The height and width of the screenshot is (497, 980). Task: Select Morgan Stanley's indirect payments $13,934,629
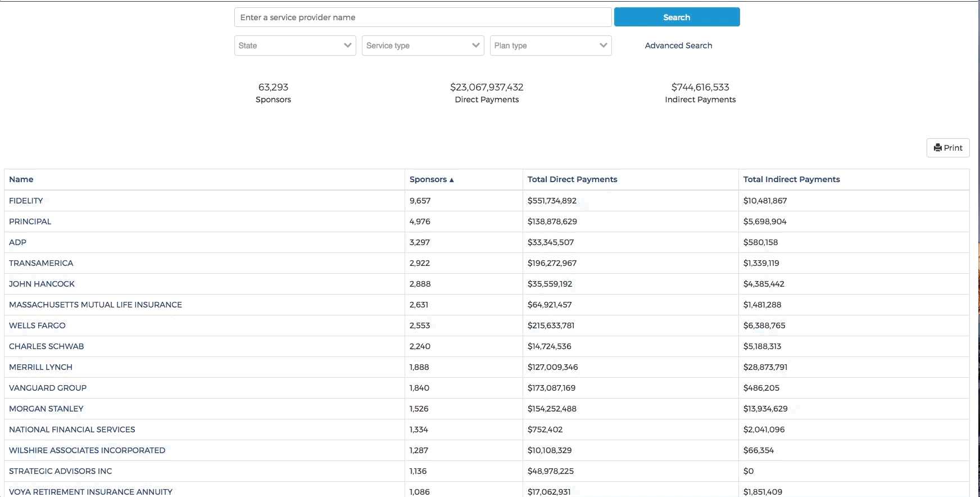[x=765, y=409]
